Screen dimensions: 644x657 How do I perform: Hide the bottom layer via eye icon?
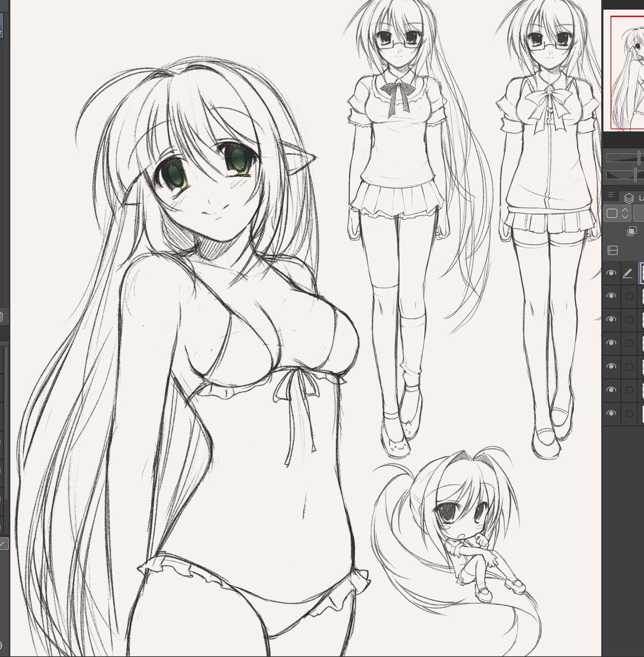tap(612, 414)
